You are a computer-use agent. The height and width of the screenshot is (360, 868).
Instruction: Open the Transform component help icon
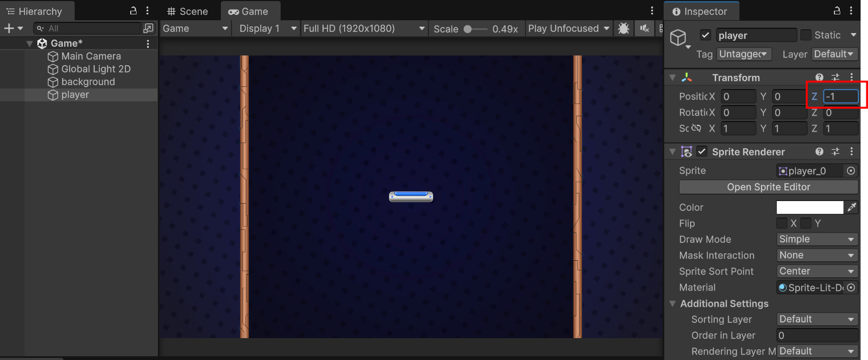(x=819, y=77)
